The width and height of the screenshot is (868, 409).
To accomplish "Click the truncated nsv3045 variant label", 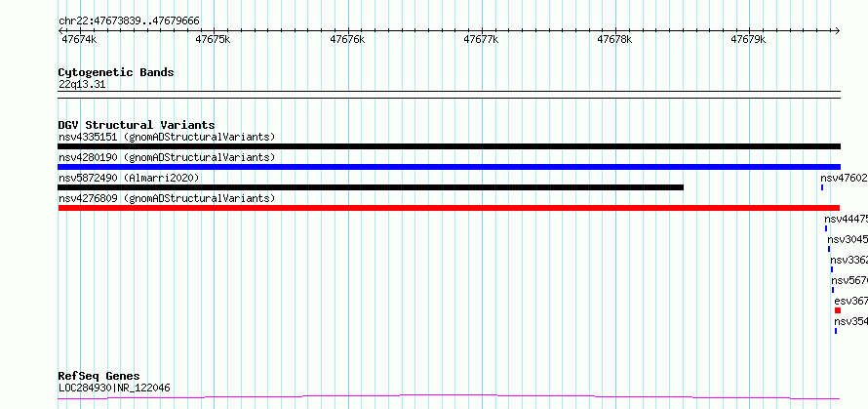I will point(848,239).
